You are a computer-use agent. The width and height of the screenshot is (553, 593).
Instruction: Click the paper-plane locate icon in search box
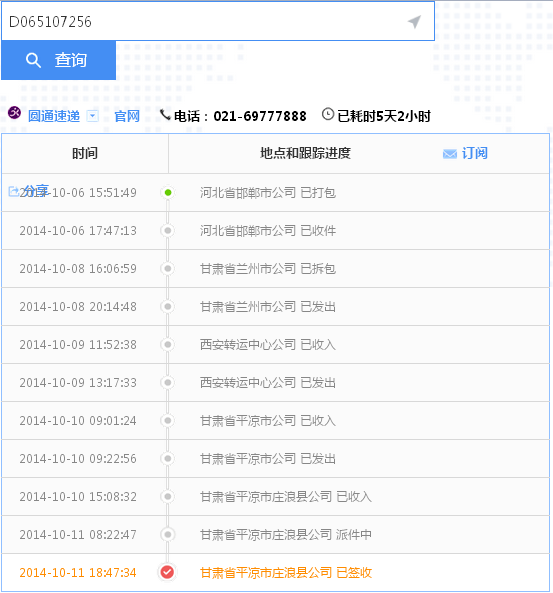[414, 22]
